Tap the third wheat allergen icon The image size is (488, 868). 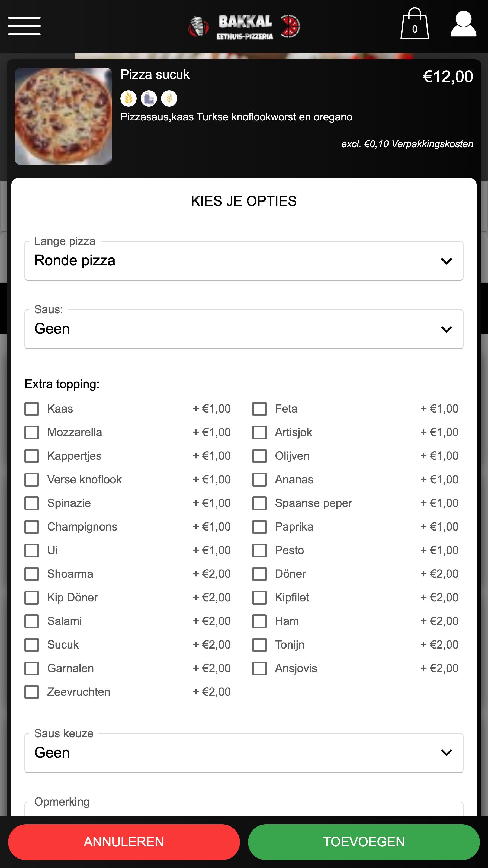coord(169,98)
